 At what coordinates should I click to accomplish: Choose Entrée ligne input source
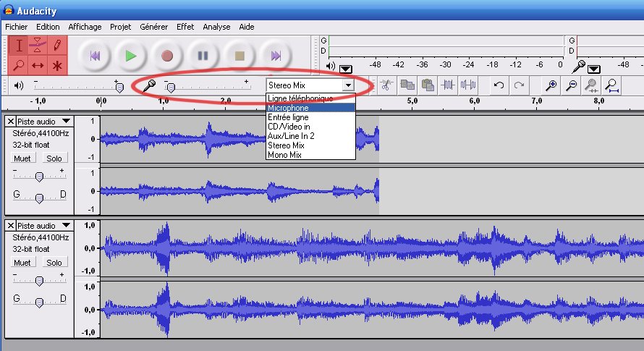(310, 117)
